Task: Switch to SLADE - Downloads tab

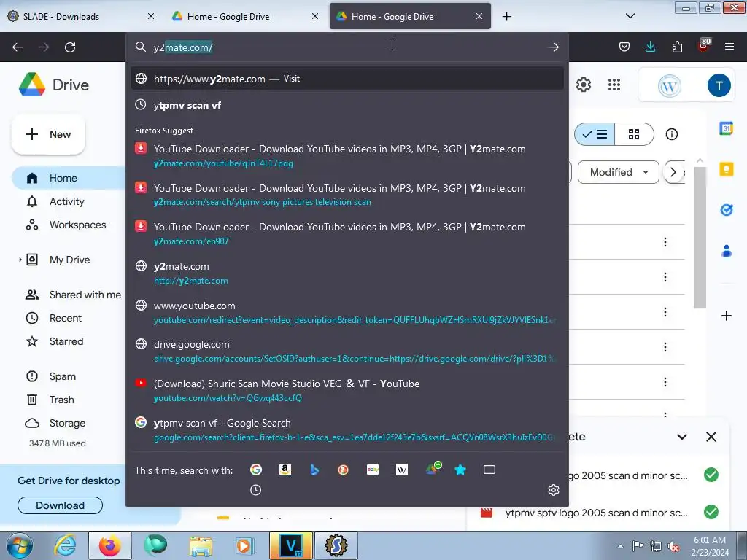Action: click(81, 16)
